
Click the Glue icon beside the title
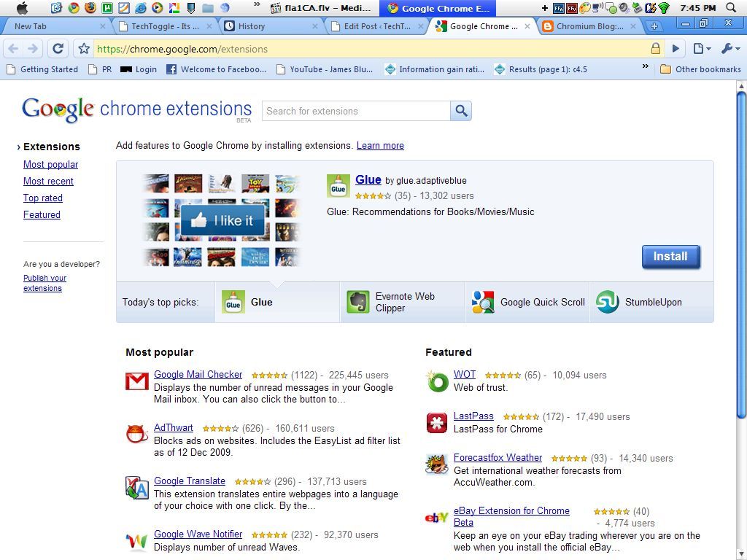(x=338, y=186)
